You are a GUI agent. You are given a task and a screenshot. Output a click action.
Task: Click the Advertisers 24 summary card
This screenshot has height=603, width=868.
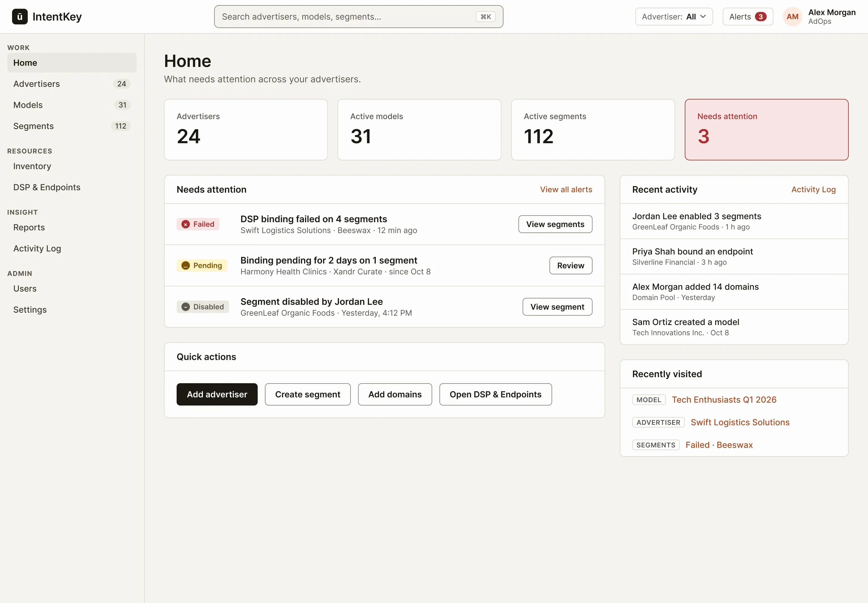pos(246,130)
